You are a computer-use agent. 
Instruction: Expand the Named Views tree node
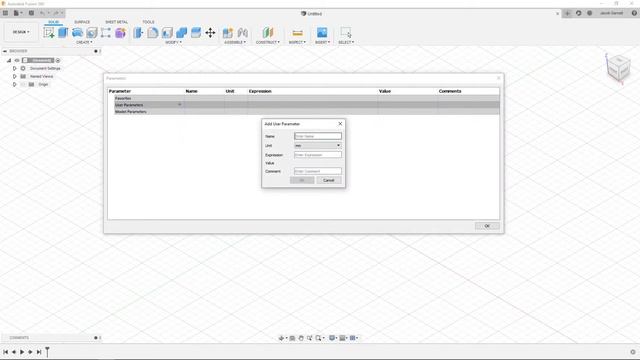[15, 76]
